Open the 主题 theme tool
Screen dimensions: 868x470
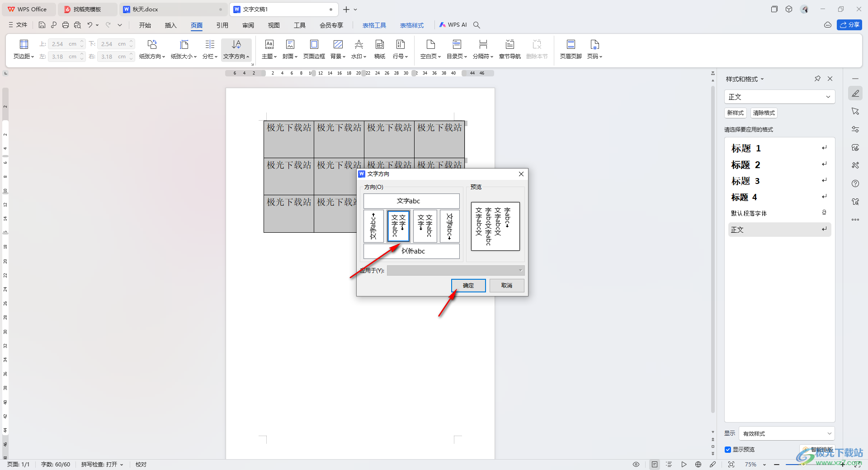[269, 49]
